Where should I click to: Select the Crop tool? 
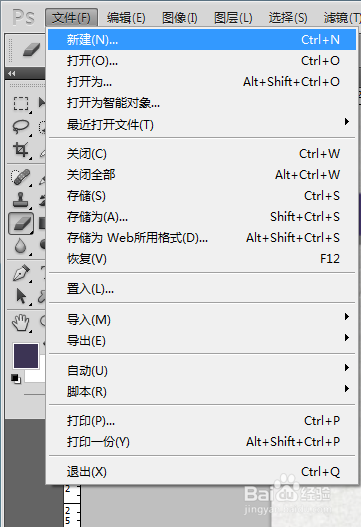21,150
